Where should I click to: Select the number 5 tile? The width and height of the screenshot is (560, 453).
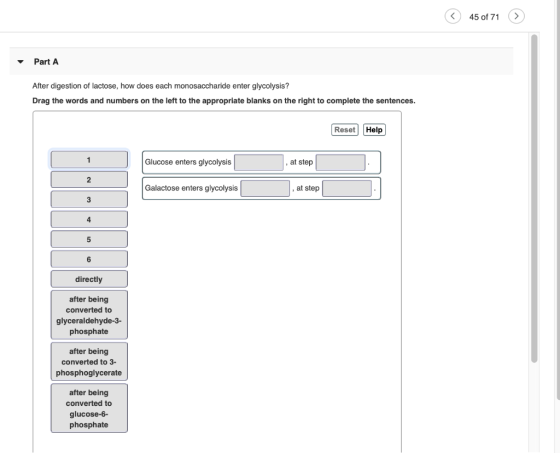pos(89,239)
